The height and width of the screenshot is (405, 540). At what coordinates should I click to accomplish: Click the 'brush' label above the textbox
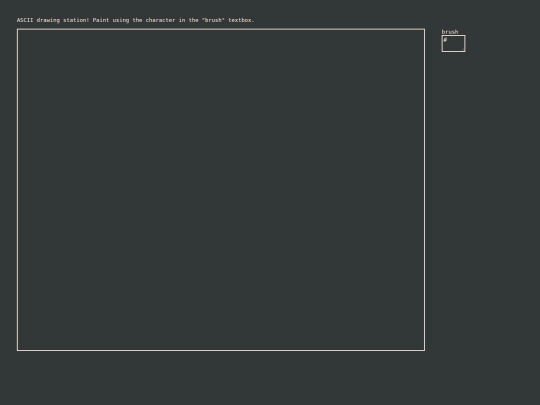(x=450, y=32)
